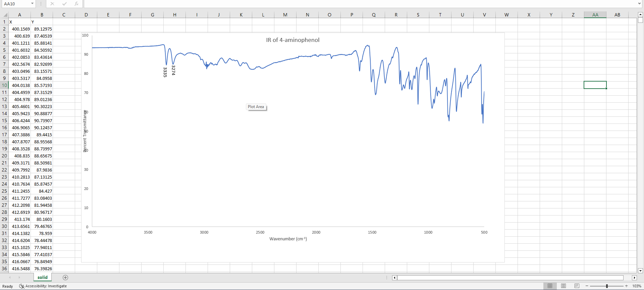Viewport: 644px width, 290px height.
Task: Select column C header
Action: pos(64,15)
